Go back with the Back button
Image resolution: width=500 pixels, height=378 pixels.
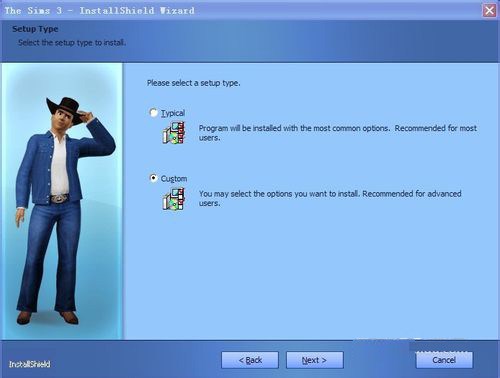[250, 360]
